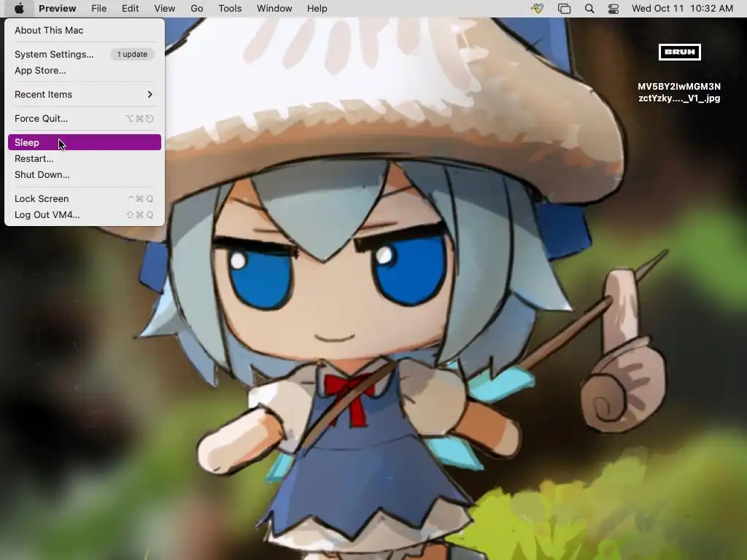Open the View menu
Image resolution: width=747 pixels, height=560 pixels.
164,9
